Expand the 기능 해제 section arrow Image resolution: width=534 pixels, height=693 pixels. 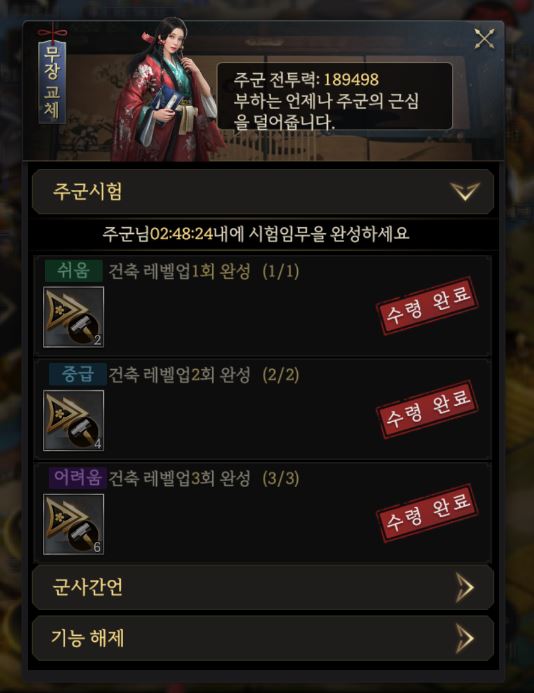(x=465, y=639)
